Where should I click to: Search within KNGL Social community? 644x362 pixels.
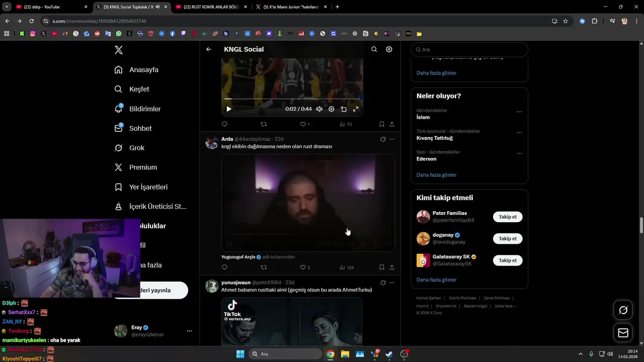pos(374,49)
